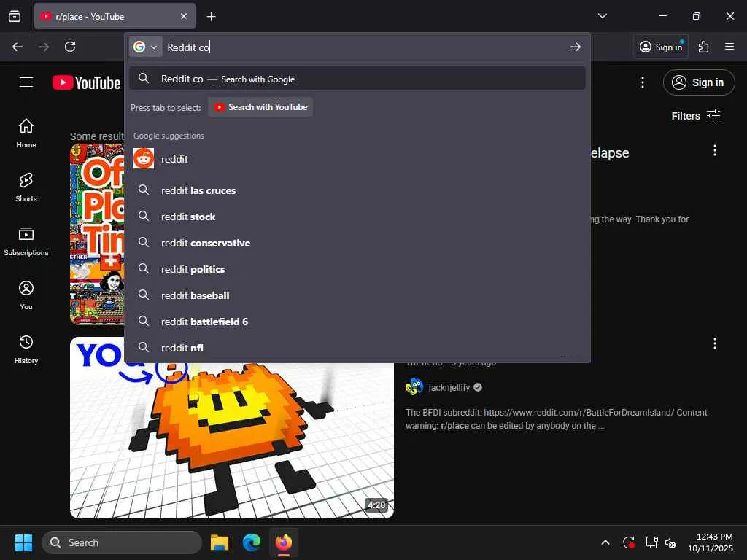Viewport: 747px width, 560px height.
Task: Open more actions for timelapse video
Action: point(715,150)
